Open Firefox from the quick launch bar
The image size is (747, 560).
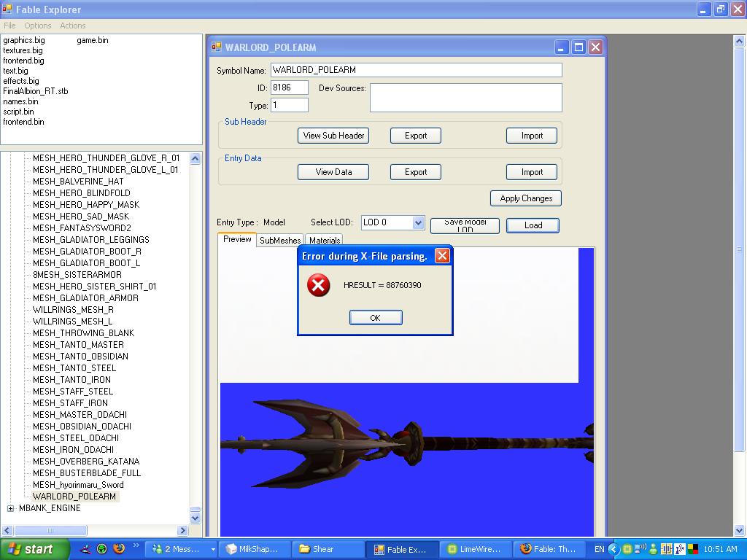tap(118, 549)
